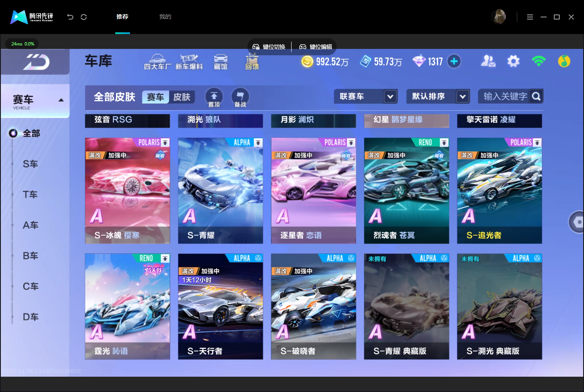584x392 pixels.
Task: Open the 藏馆 car collection icon
Action: [x=221, y=62]
